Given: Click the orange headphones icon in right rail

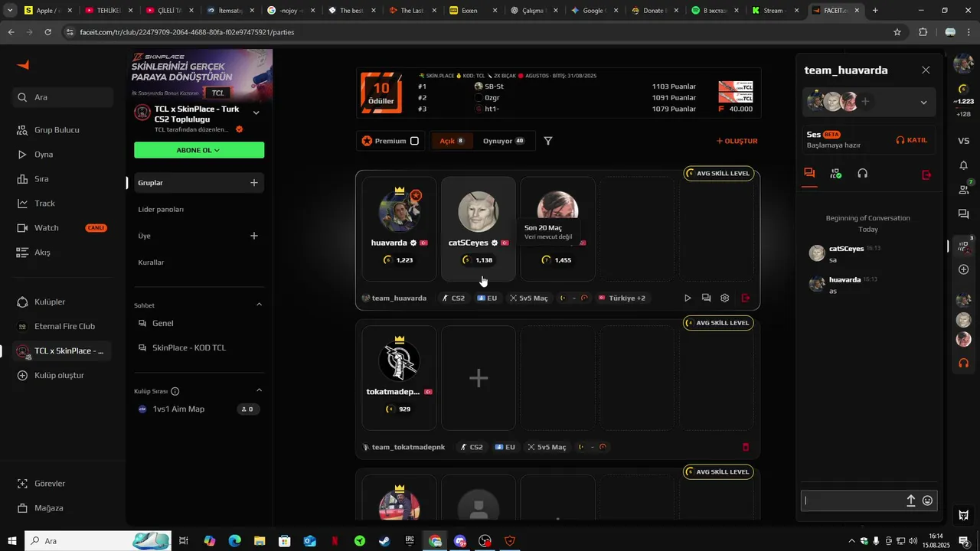Looking at the screenshot, I should 964,363.
